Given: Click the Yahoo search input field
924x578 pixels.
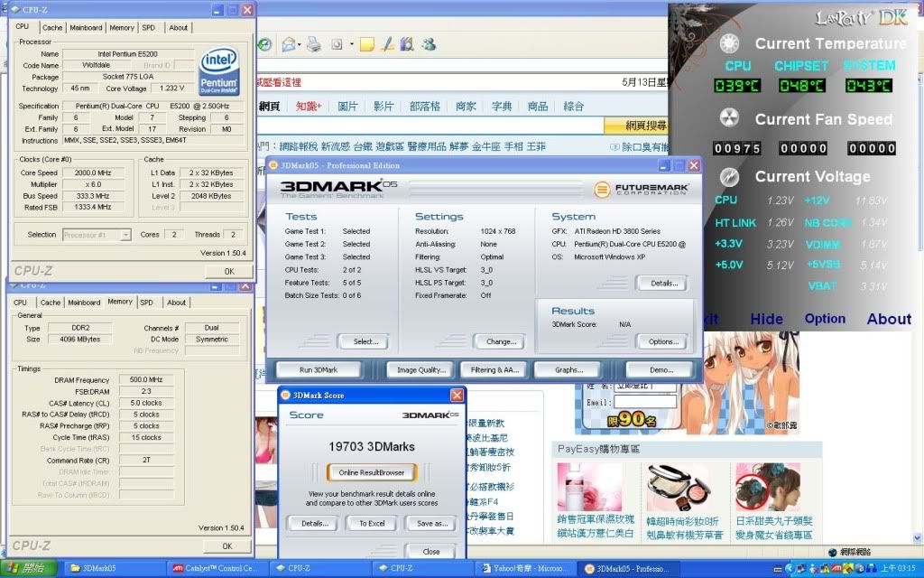Looking at the screenshot, I should [430, 125].
